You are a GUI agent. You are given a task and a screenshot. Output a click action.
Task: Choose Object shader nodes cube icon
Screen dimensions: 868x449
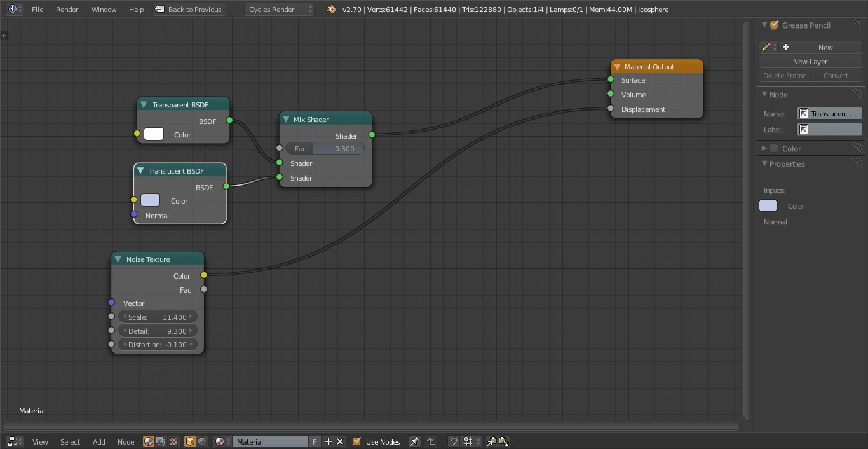[190, 441]
